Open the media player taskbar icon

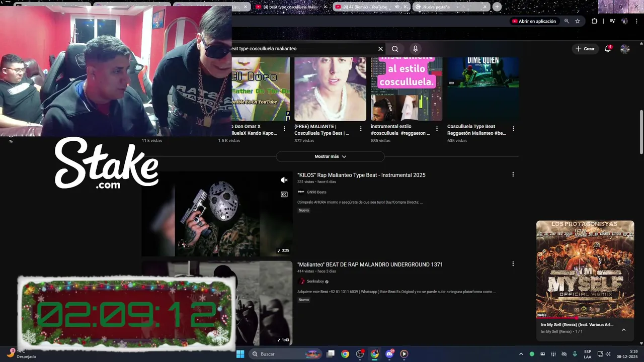coord(404,354)
